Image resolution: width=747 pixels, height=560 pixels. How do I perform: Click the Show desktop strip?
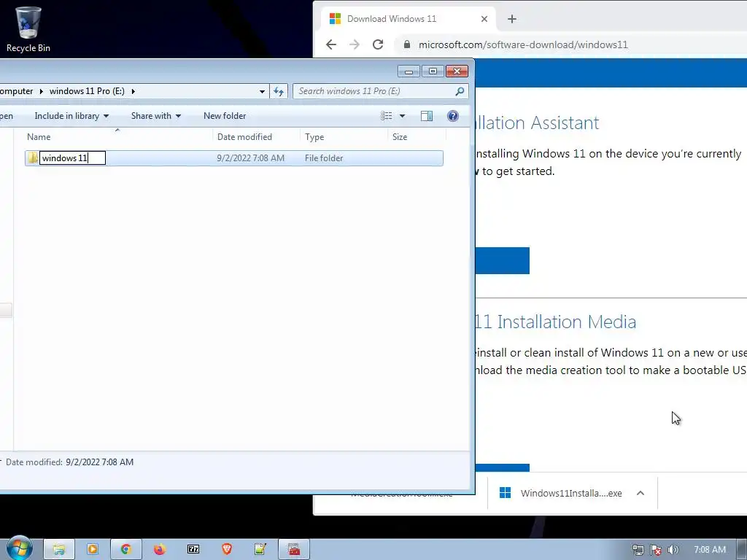742,550
